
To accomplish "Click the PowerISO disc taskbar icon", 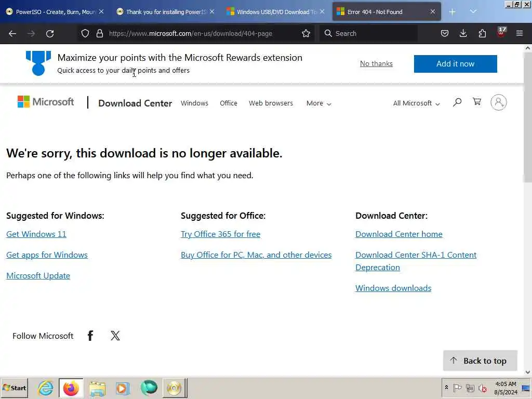I will tap(174, 388).
